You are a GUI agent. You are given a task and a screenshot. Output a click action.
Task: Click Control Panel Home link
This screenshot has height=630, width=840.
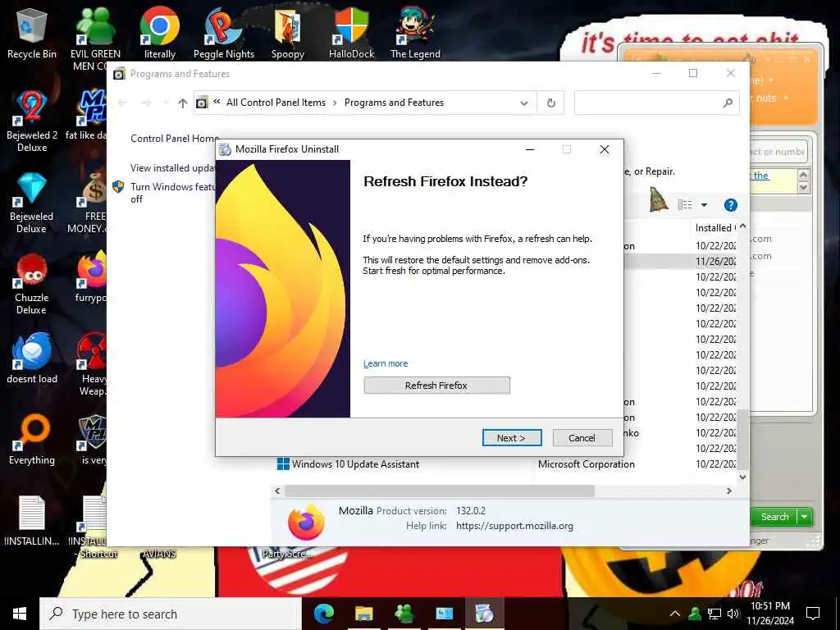[174, 138]
